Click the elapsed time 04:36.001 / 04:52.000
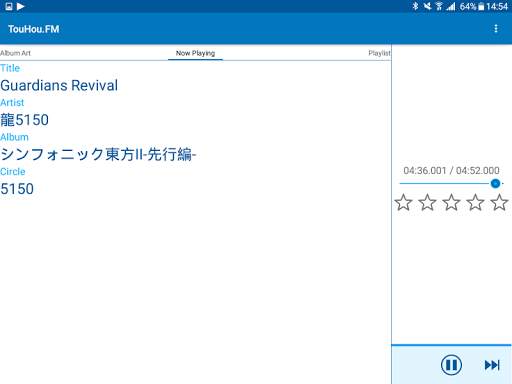 [x=451, y=171]
